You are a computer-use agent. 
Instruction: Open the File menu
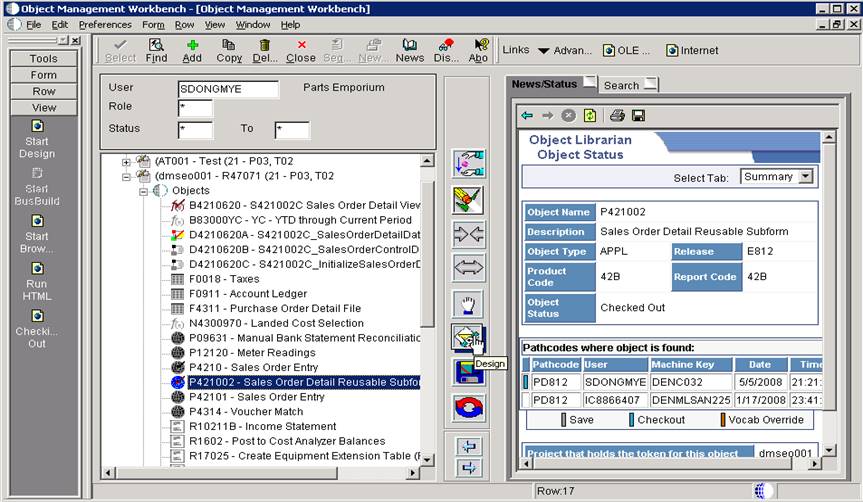(34, 25)
